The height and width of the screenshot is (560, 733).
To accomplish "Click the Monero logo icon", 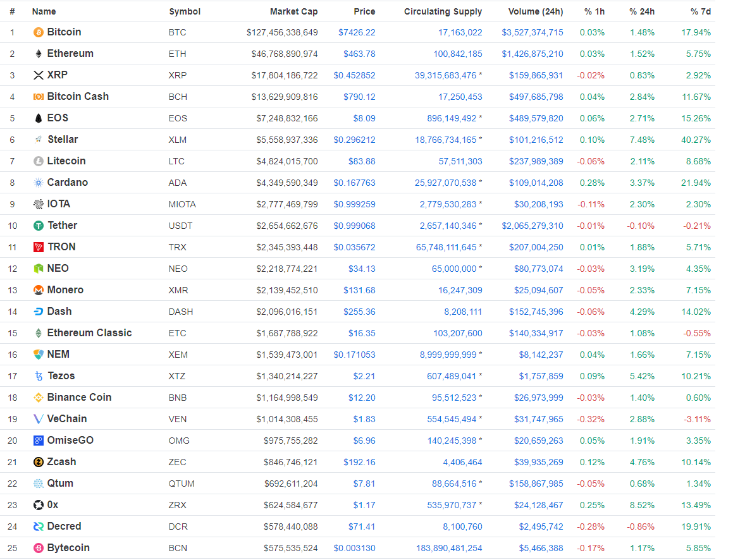I will tap(39, 290).
